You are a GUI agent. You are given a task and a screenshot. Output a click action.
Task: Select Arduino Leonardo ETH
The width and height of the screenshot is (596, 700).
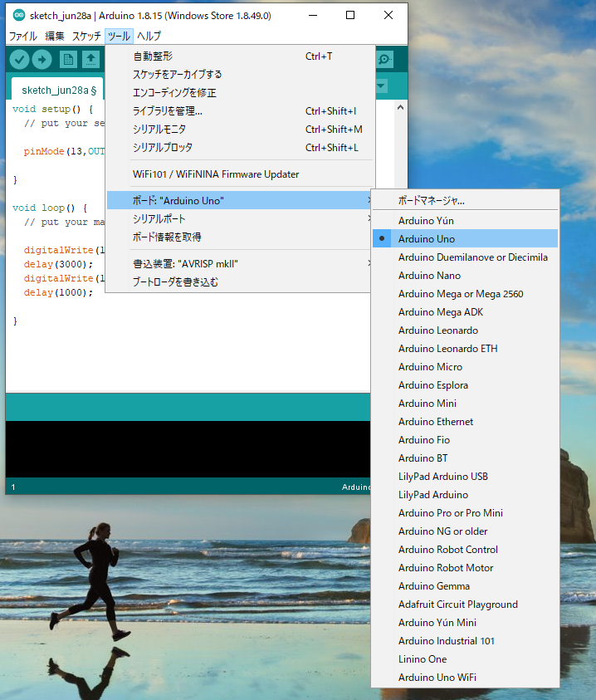point(465,349)
